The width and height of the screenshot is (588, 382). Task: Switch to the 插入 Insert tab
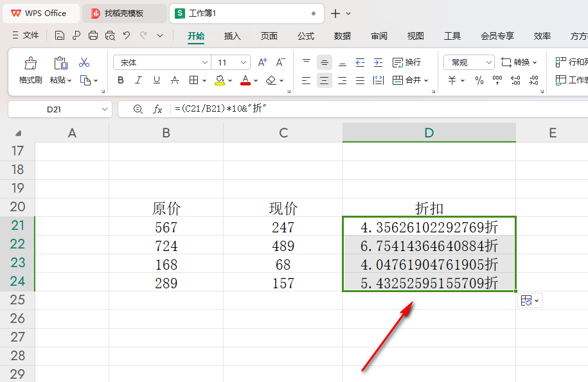click(x=232, y=36)
